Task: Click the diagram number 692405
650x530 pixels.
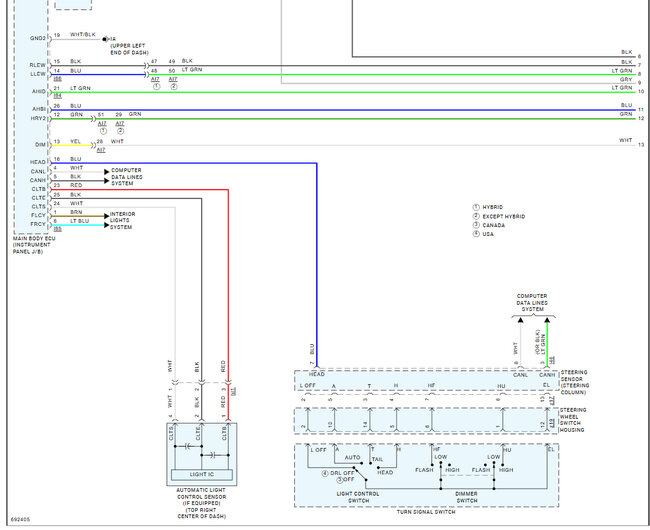Action: [x=20, y=519]
